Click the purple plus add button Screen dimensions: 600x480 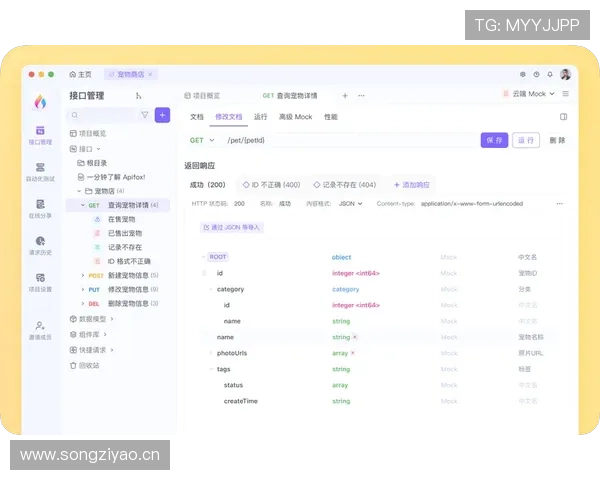coord(162,115)
